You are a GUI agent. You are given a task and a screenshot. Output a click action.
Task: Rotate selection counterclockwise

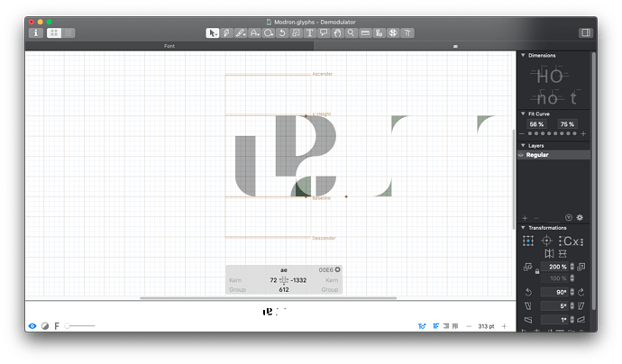tap(528, 292)
